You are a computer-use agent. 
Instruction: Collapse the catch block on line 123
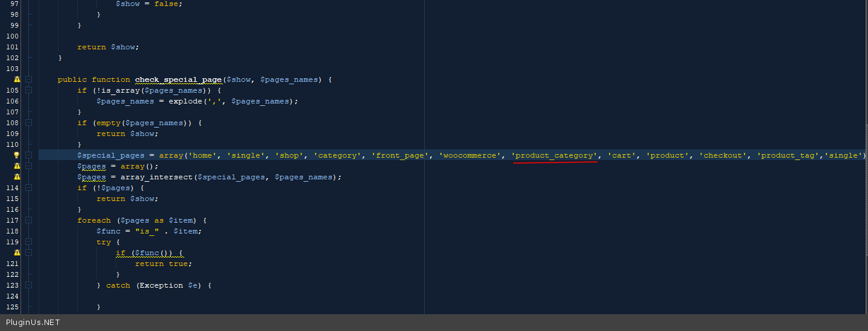[x=28, y=285]
